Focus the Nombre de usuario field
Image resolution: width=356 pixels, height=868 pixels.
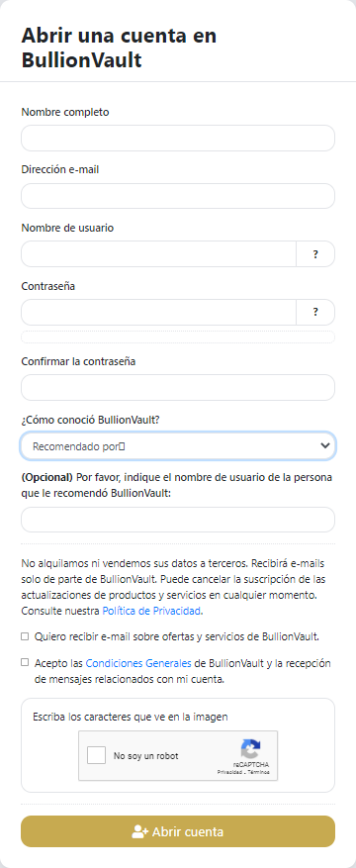158,254
